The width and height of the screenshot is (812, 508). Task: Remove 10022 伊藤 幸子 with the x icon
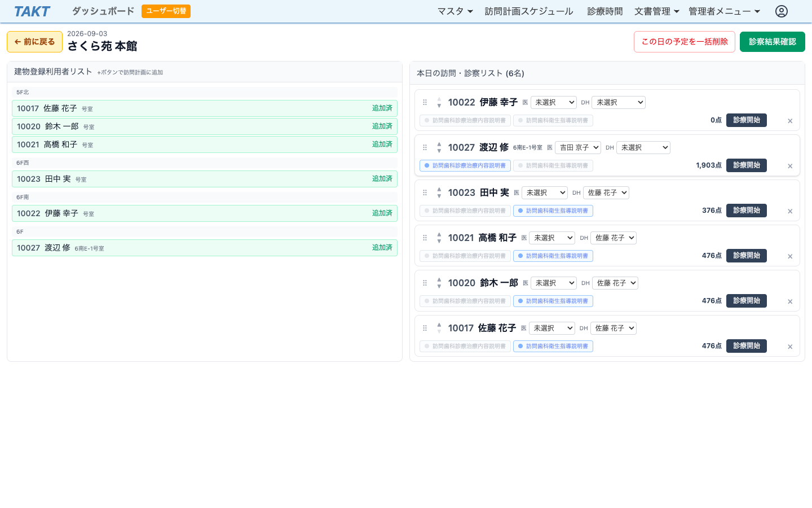tap(790, 121)
